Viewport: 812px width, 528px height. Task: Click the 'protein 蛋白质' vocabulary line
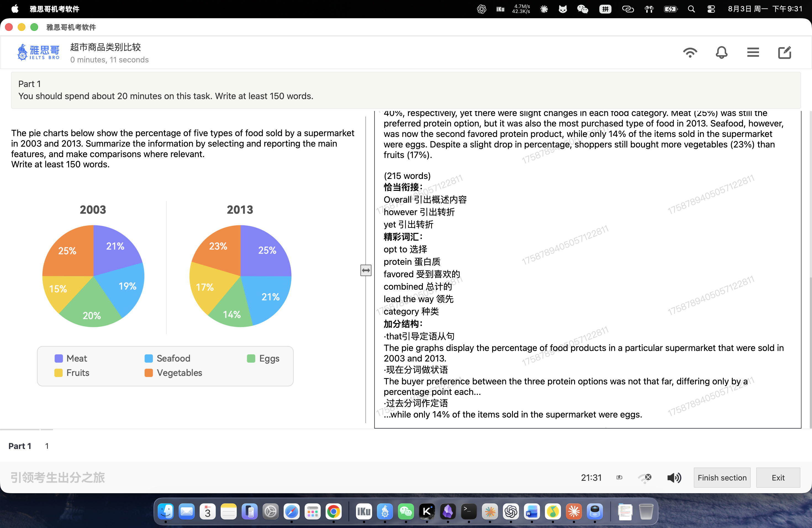pyautogui.click(x=412, y=262)
